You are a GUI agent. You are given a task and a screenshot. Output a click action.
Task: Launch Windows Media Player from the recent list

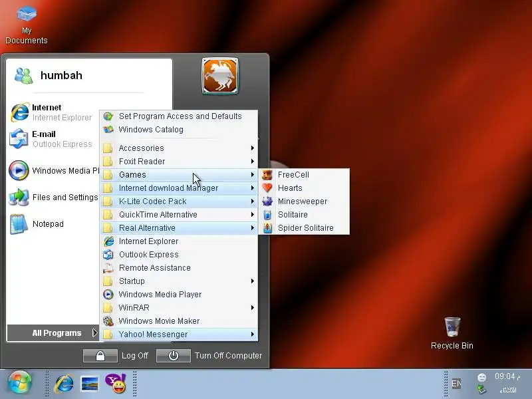pyautogui.click(x=54, y=170)
